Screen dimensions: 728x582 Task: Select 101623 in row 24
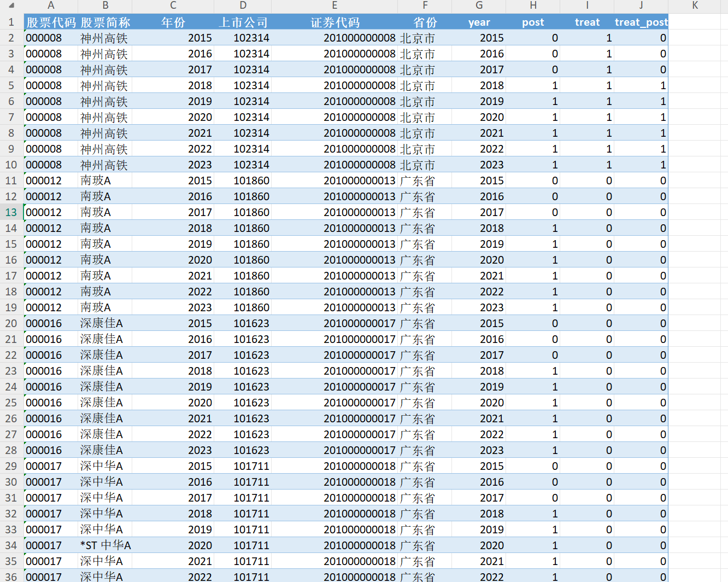pyautogui.click(x=243, y=387)
